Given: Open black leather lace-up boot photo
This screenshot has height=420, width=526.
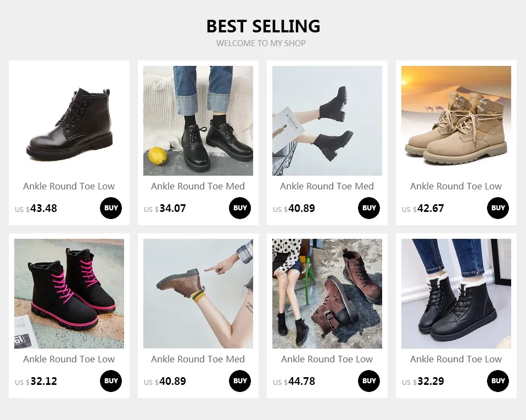Looking at the screenshot, I should click(x=69, y=121).
